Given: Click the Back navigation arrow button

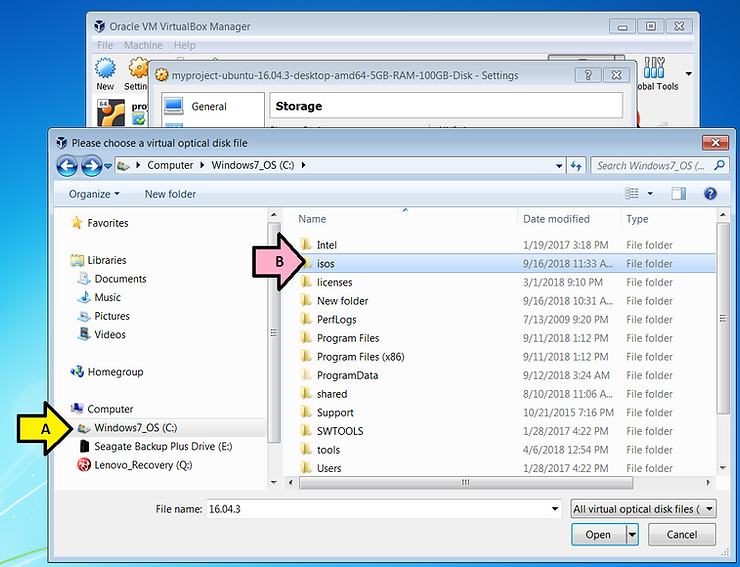Looking at the screenshot, I should [x=67, y=166].
